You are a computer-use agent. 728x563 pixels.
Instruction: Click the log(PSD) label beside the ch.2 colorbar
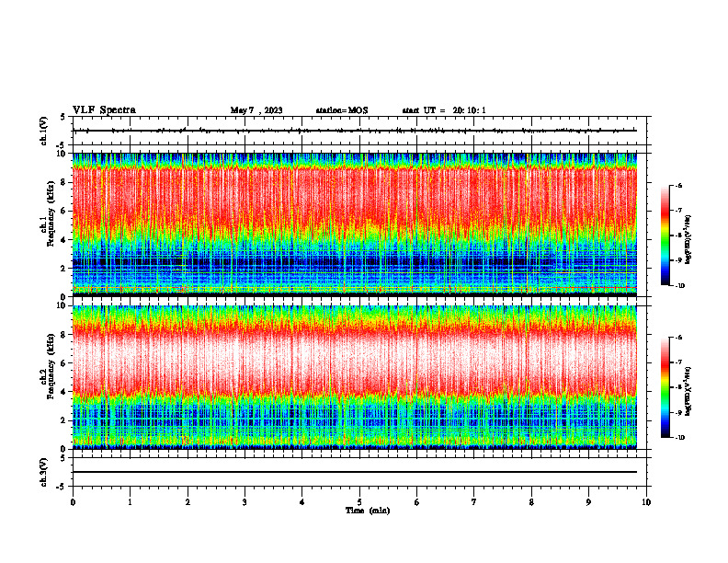tap(688, 391)
